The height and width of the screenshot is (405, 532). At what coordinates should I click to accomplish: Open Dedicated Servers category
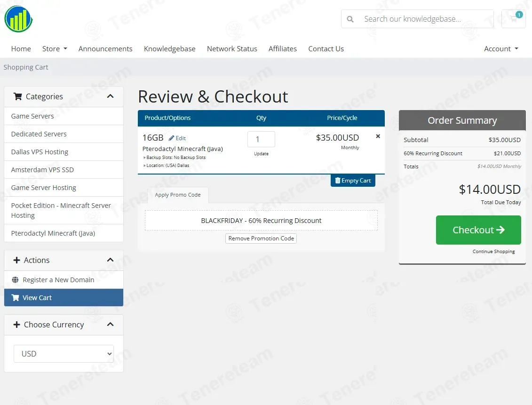coord(64,134)
